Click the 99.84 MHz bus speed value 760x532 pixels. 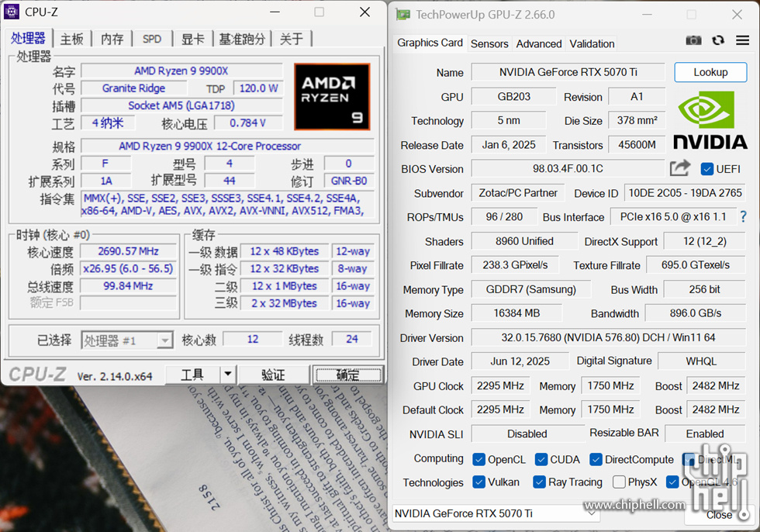128,286
